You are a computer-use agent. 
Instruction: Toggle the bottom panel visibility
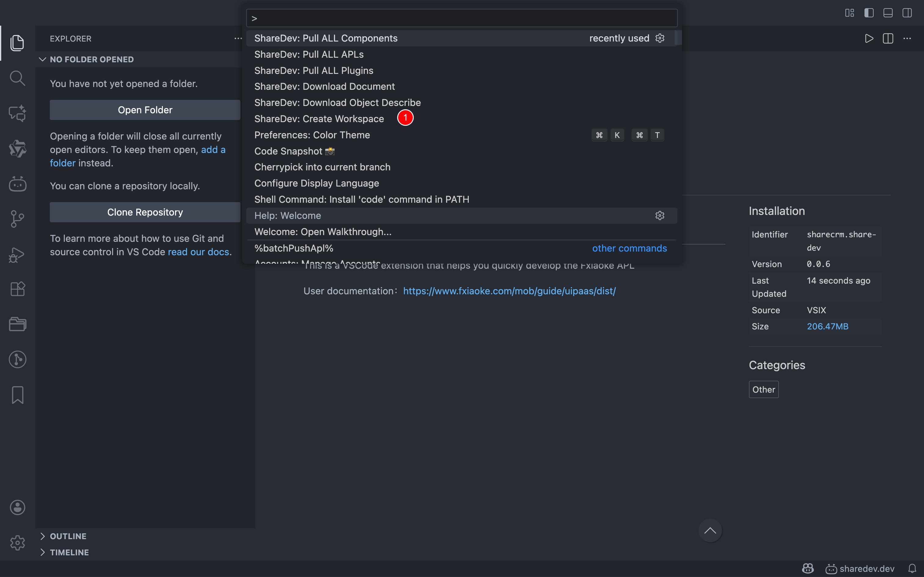click(x=888, y=13)
